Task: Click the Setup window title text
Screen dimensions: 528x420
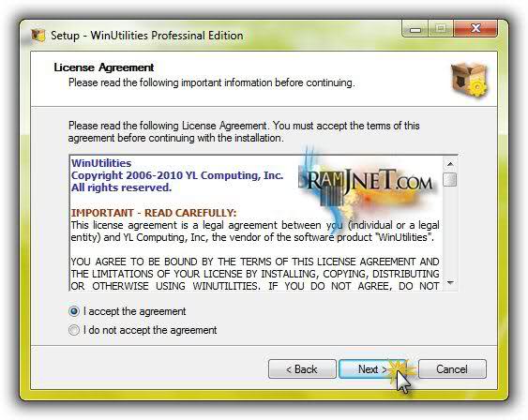Action: pyautogui.click(x=147, y=36)
